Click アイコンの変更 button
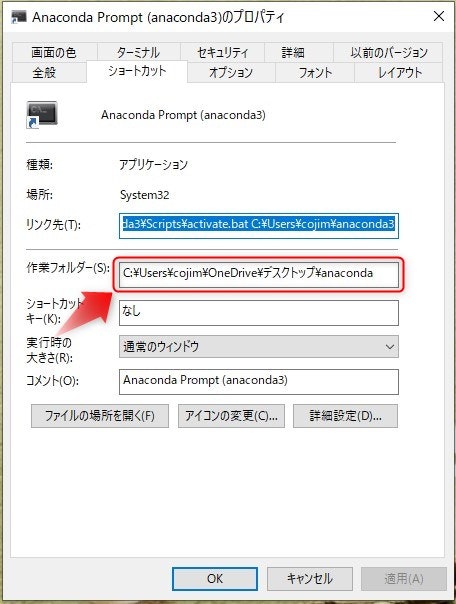The image size is (456, 604). point(231,416)
